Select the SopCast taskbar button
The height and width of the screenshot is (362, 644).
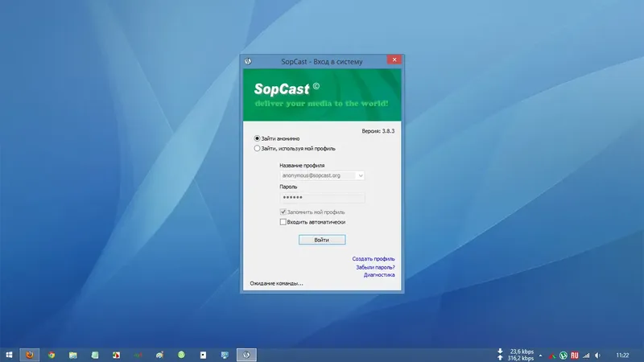[x=246, y=355]
